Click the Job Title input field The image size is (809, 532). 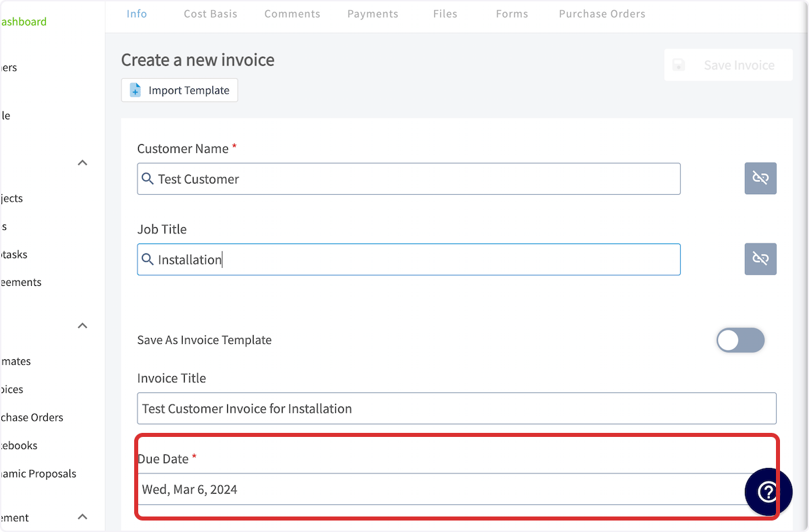point(409,260)
